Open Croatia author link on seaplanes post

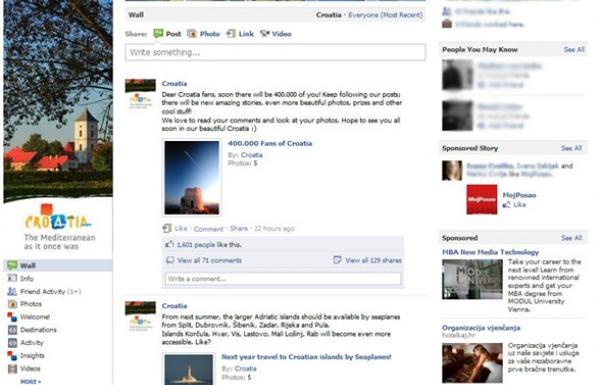point(174,306)
